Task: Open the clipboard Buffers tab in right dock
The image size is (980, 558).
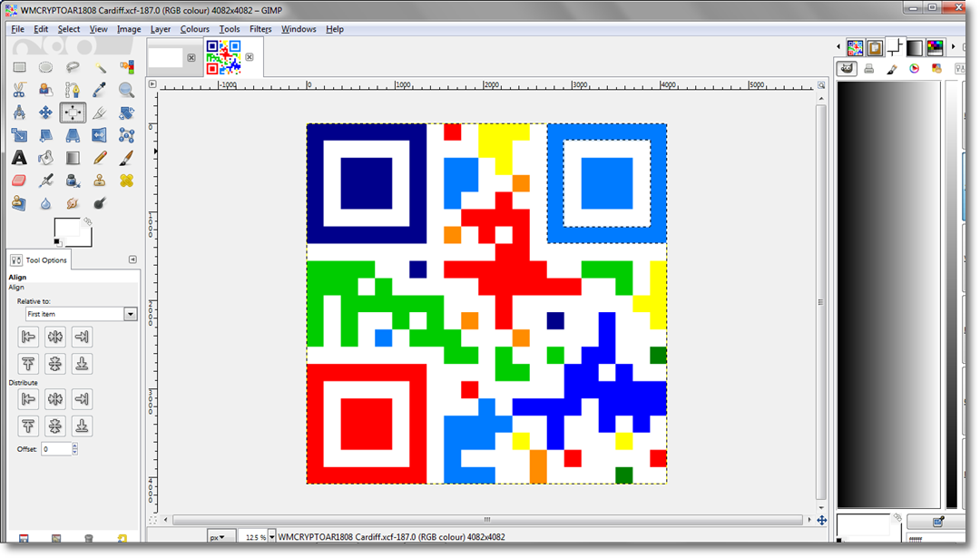Action: point(875,47)
